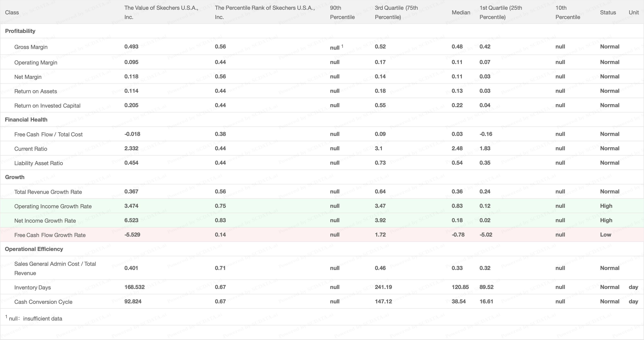This screenshot has width=644, height=340.
Task: Click the Return on Invested Capital label
Action: (47, 106)
